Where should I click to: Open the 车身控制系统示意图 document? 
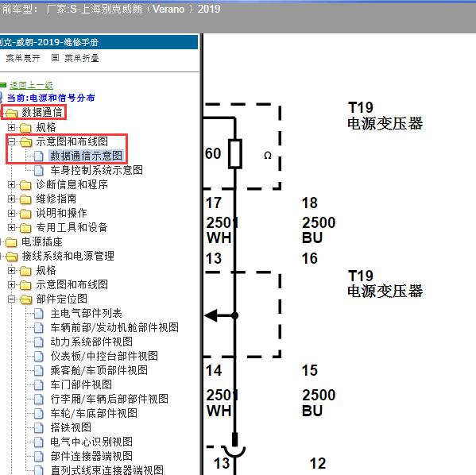(96, 170)
